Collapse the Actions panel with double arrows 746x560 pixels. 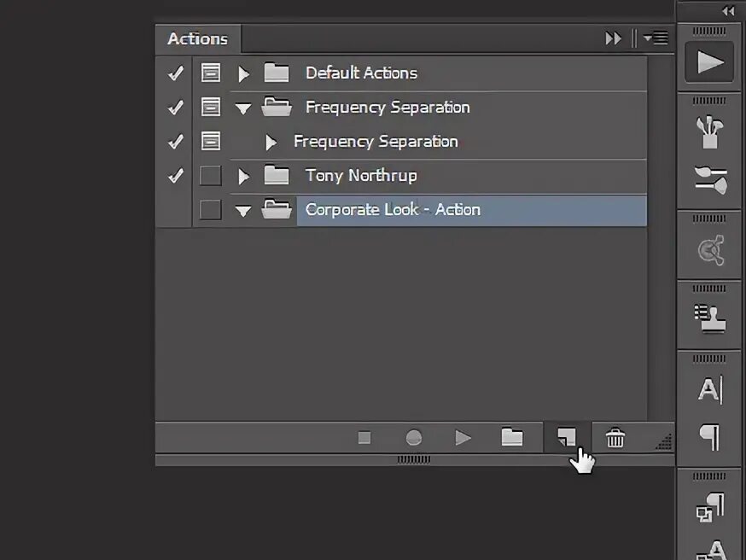coord(613,38)
